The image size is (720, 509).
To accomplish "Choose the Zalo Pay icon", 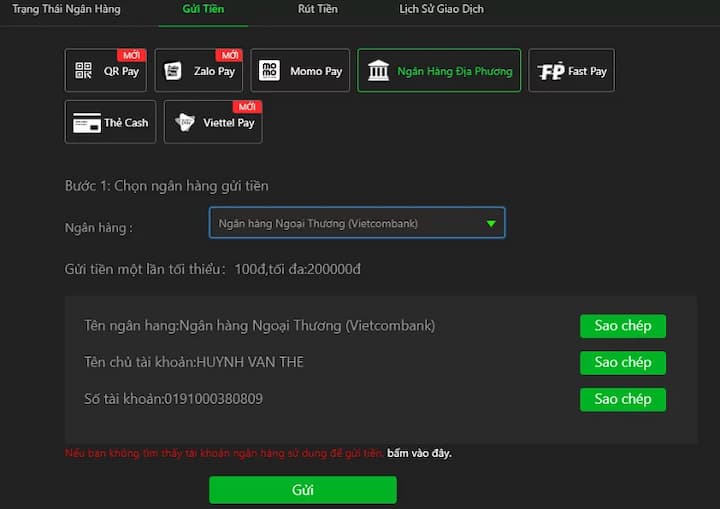I will coord(173,71).
